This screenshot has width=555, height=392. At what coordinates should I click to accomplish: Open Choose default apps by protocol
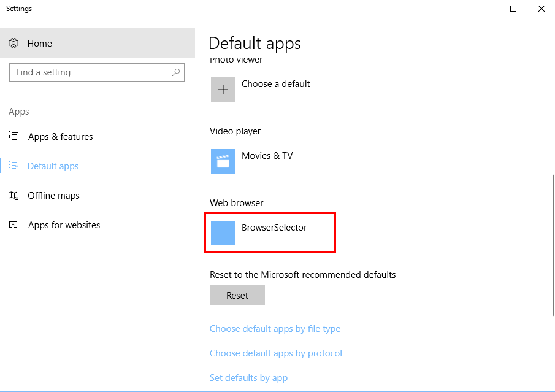pyautogui.click(x=276, y=353)
